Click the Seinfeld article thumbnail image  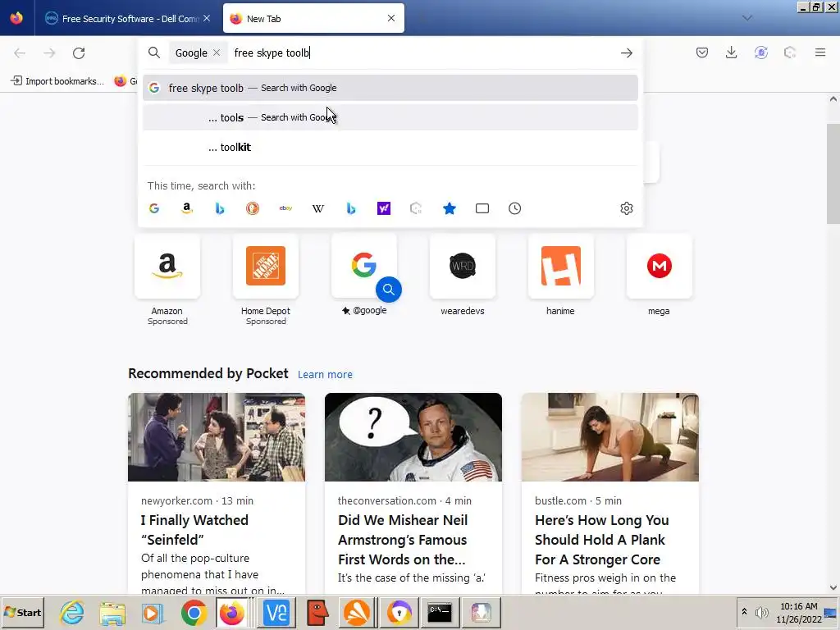(217, 437)
